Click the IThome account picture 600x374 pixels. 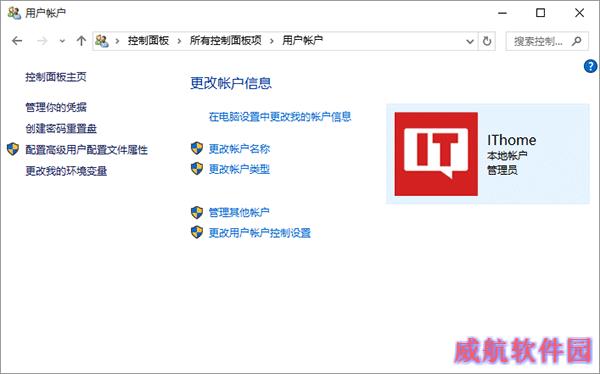click(436, 154)
